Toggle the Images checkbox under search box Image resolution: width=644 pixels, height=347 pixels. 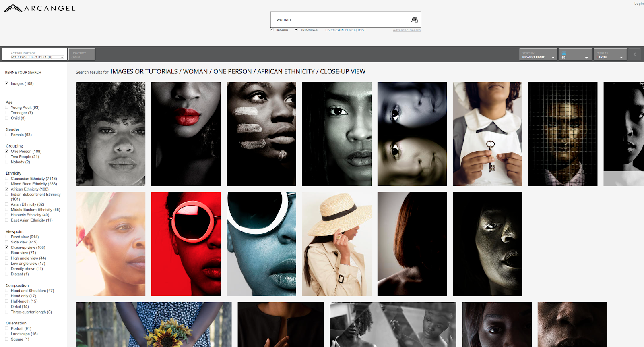coord(272,29)
